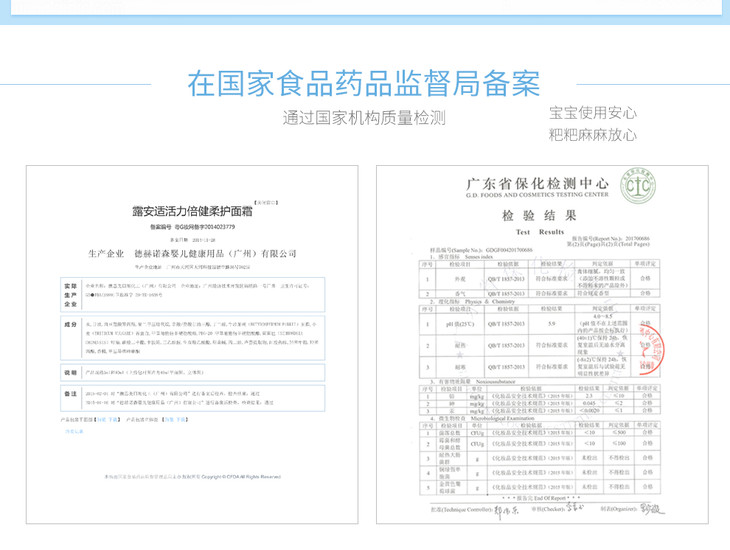Open the 历史记录 link
730x550 pixels.
pos(73,432)
